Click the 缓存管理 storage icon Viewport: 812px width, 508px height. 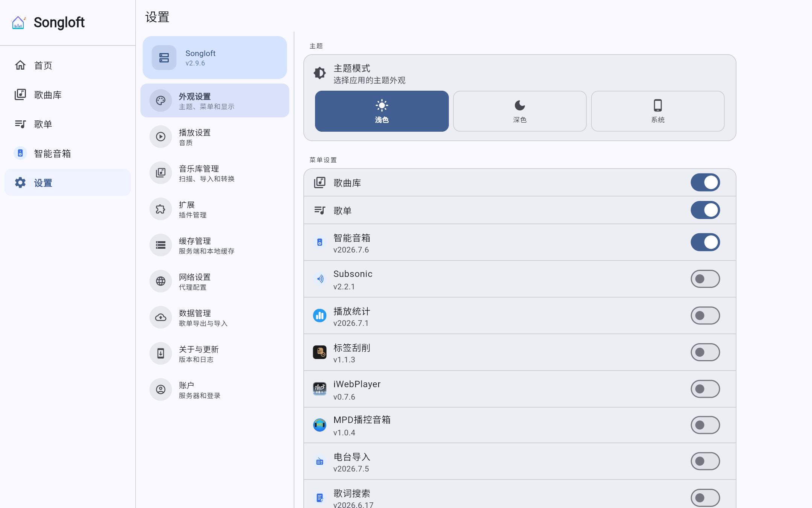click(161, 245)
